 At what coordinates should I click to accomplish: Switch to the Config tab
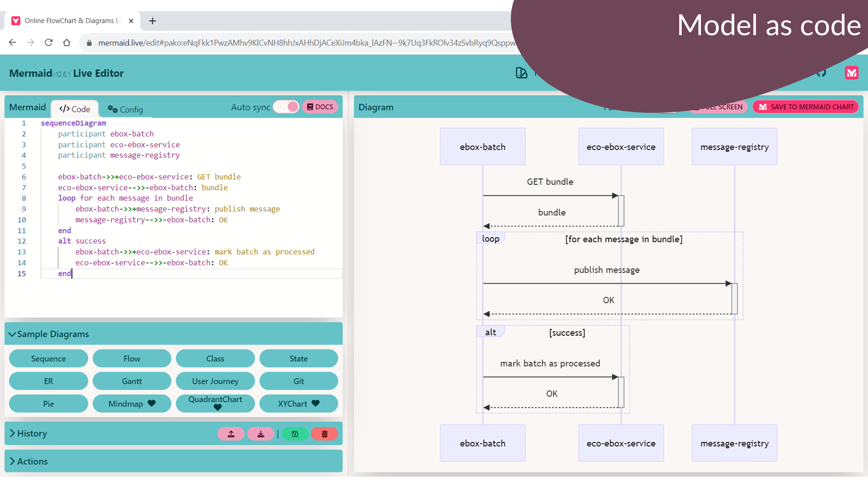point(125,109)
